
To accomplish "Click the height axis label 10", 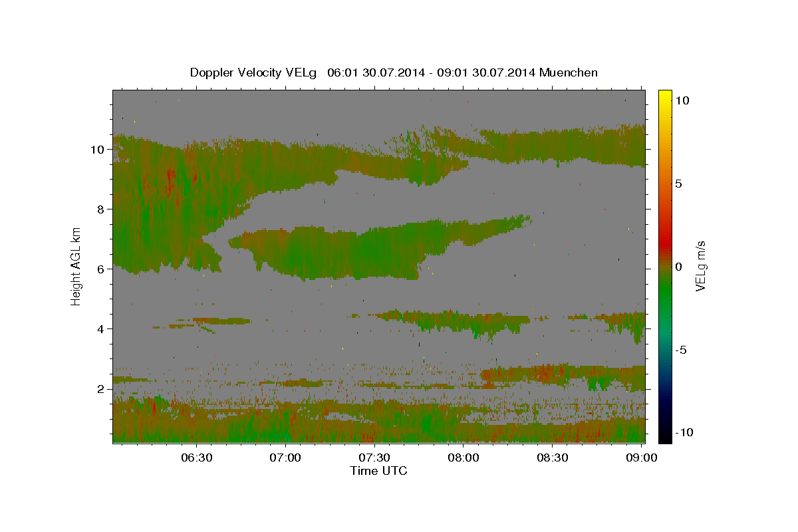I will [x=97, y=150].
